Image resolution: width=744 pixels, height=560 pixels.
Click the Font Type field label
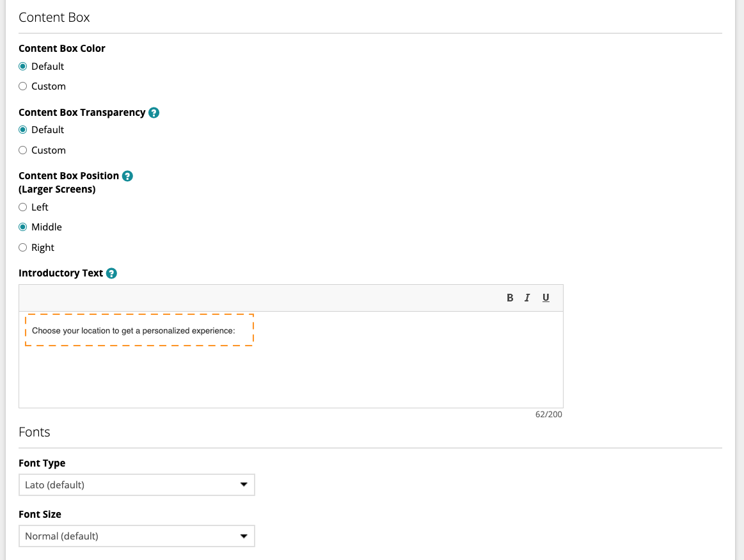tap(42, 463)
